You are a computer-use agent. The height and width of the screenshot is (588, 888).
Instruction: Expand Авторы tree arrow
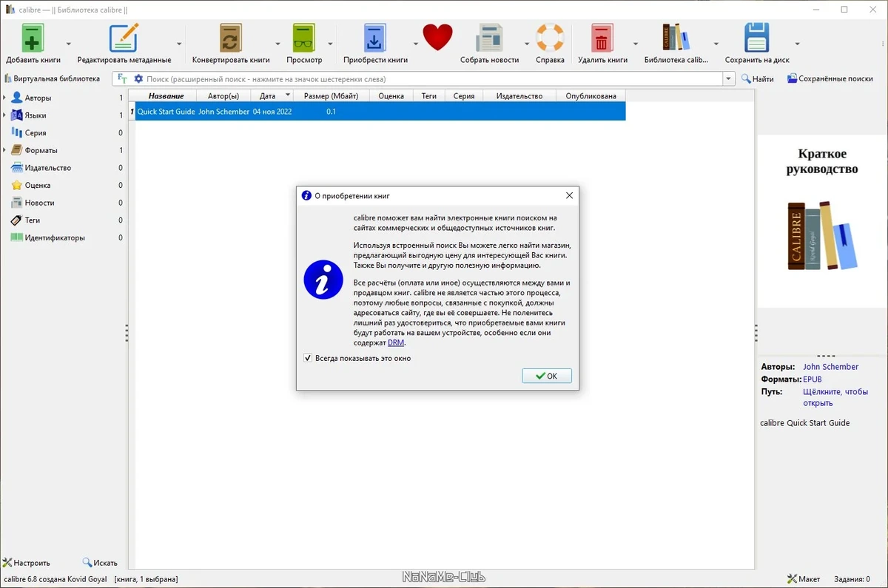(x=4, y=98)
